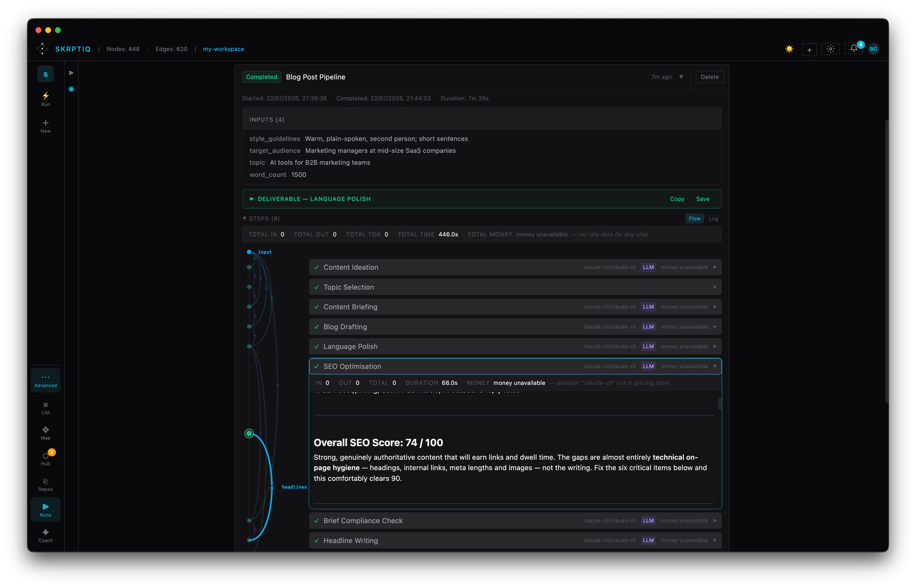Click the Total Time 446.0s value
The width and height of the screenshot is (916, 588).
[x=448, y=234]
